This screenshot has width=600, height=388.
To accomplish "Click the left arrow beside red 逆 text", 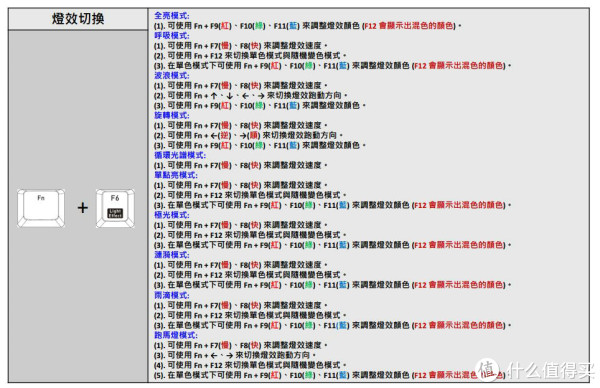I will click(214, 135).
